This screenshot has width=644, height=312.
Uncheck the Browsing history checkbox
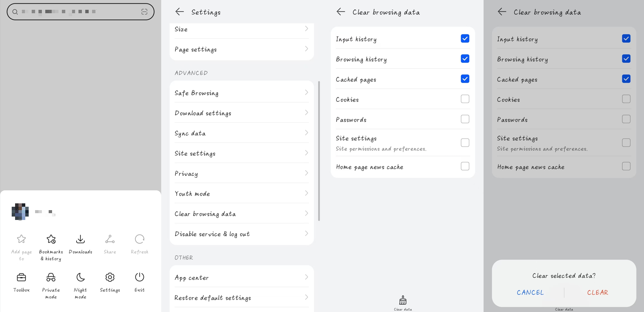465,58
